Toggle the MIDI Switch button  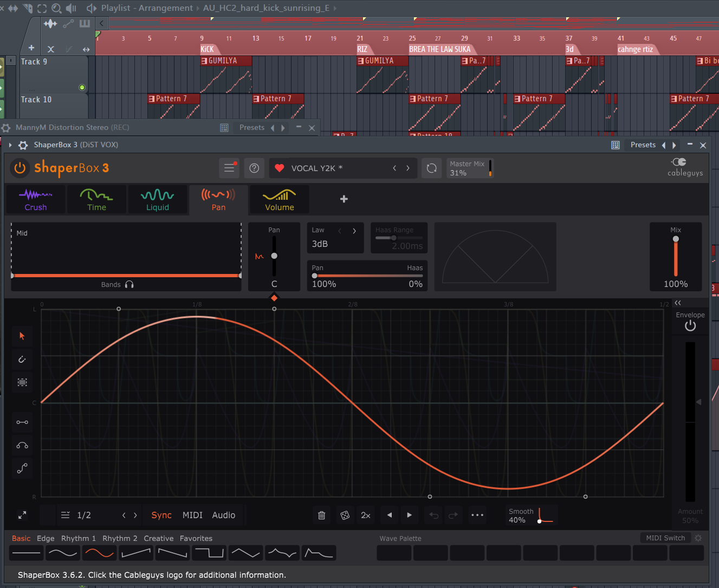[x=665, y=538]
